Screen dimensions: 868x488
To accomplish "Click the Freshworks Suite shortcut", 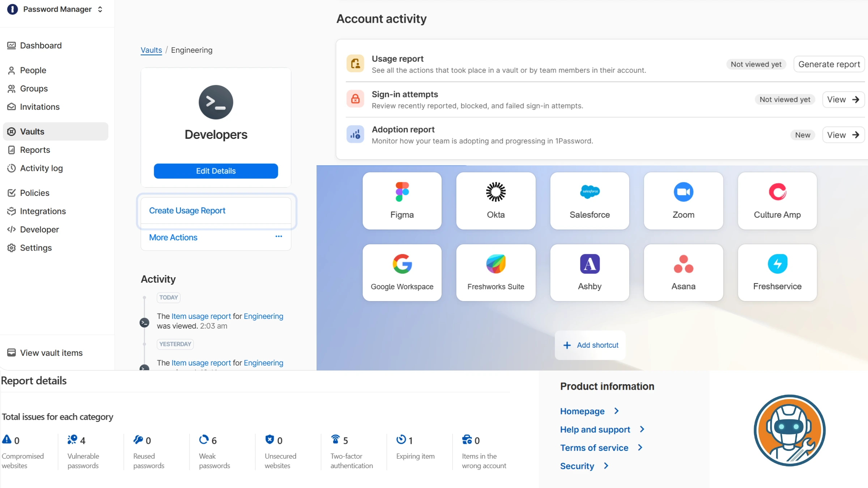I will (495, 272).
